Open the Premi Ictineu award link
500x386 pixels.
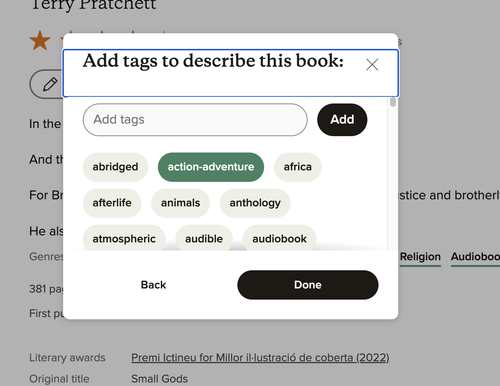point(260,358)
